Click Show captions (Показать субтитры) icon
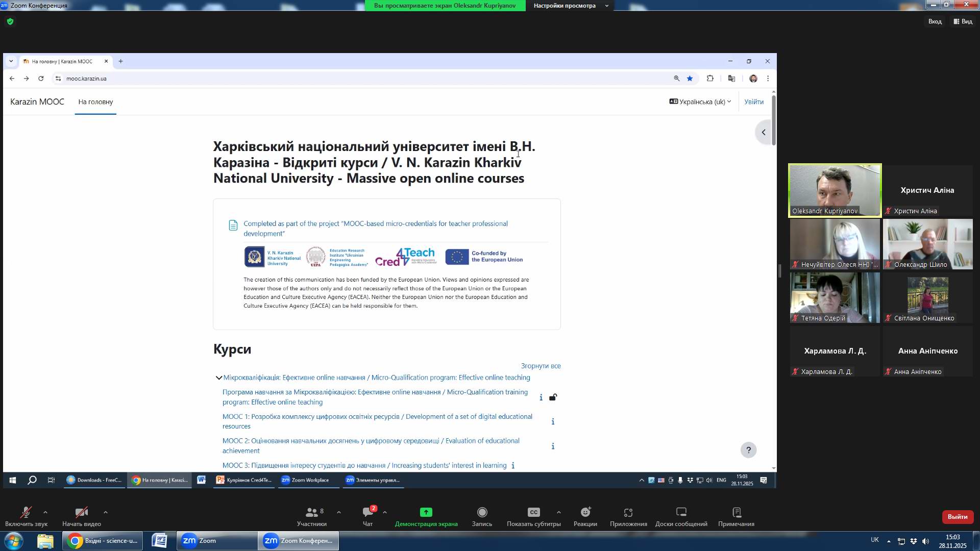This screenshot has width=980, height=551. [x=533, y=512]
